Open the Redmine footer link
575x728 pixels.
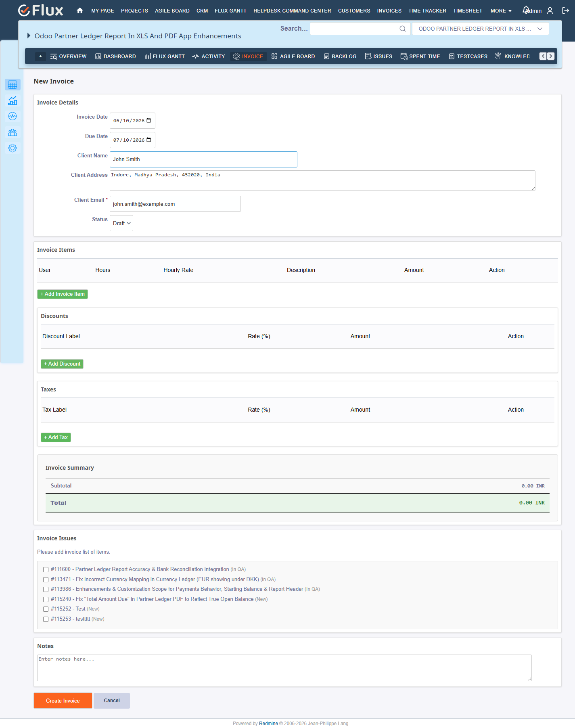(268, 724)
